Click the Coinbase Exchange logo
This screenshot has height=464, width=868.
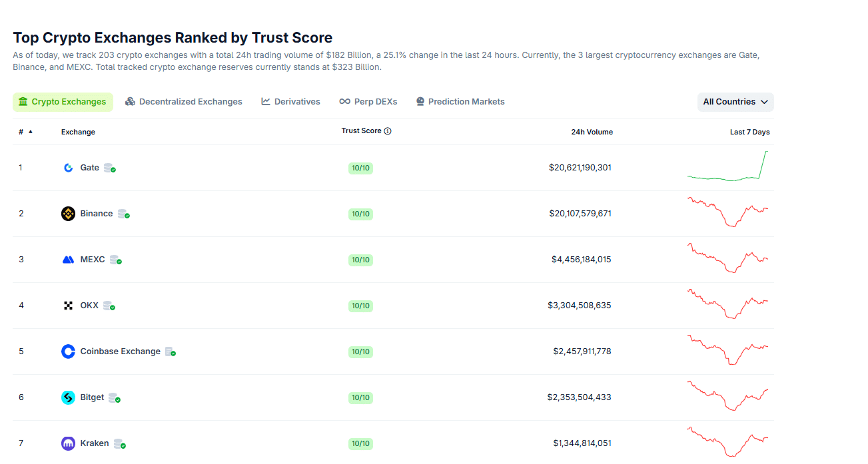68,351
